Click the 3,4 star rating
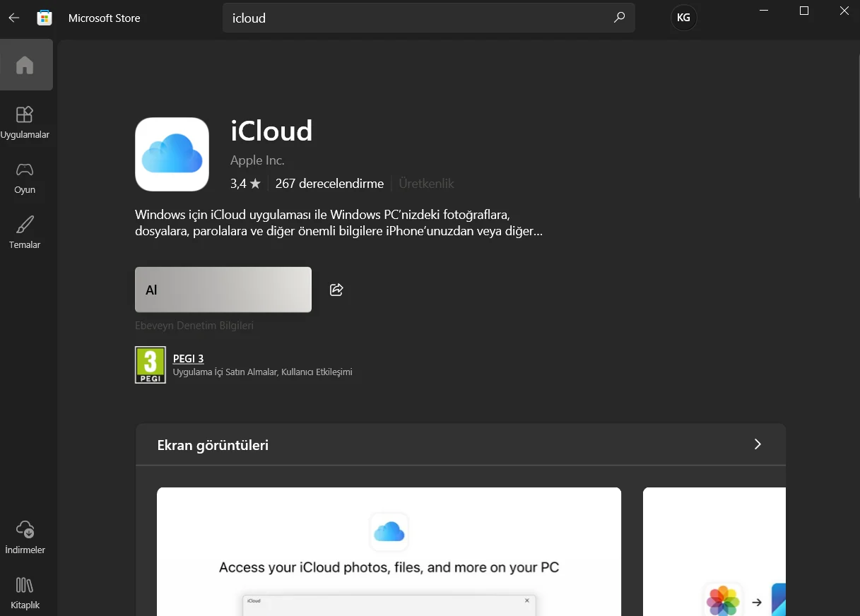860x616 pixels. coord(245,184)
